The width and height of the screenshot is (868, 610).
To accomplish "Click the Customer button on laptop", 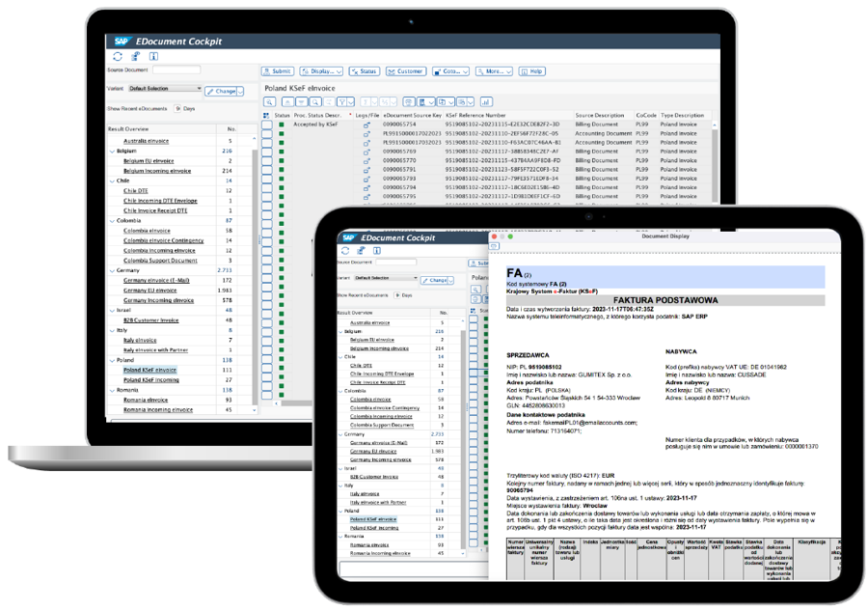I will [x=406, y=71].
